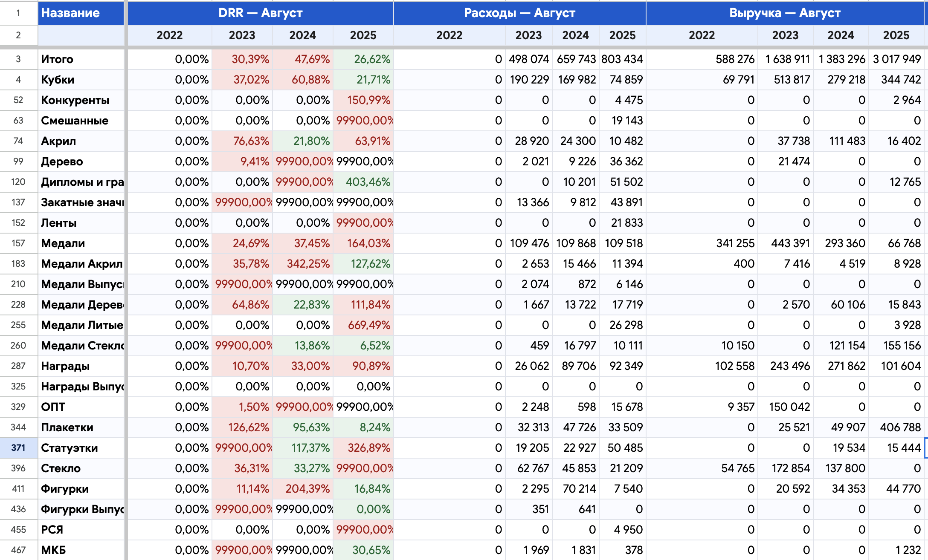
Task: Select the 'Кубки' category name cell
Action: (81, 80)
